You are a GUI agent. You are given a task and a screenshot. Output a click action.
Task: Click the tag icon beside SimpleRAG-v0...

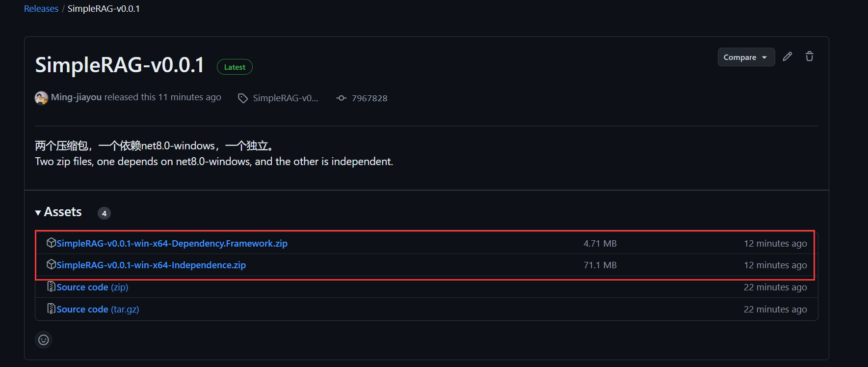242,98
